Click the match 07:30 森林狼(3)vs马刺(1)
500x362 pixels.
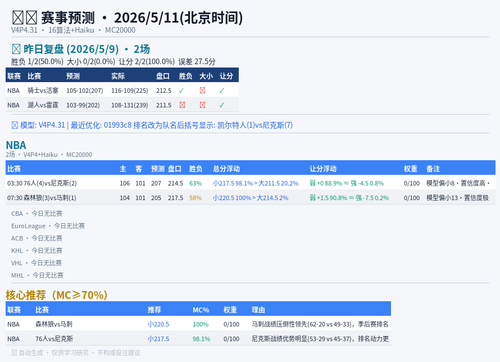[42, 198]
